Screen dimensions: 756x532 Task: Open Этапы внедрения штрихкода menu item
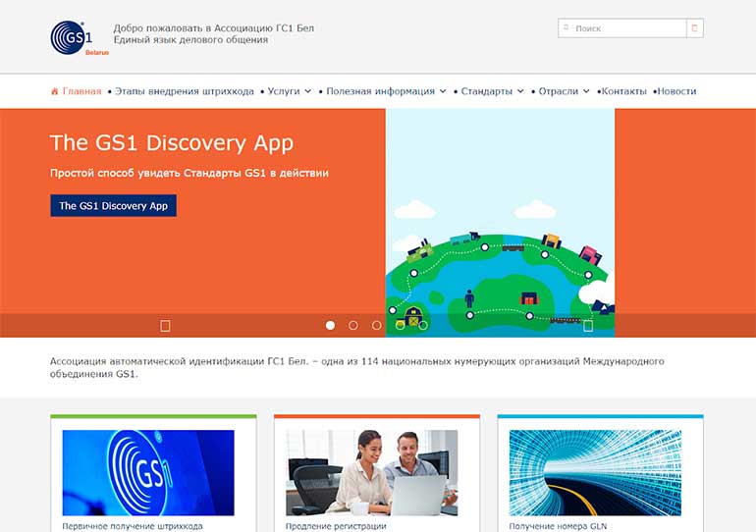[x=185, y=91]
